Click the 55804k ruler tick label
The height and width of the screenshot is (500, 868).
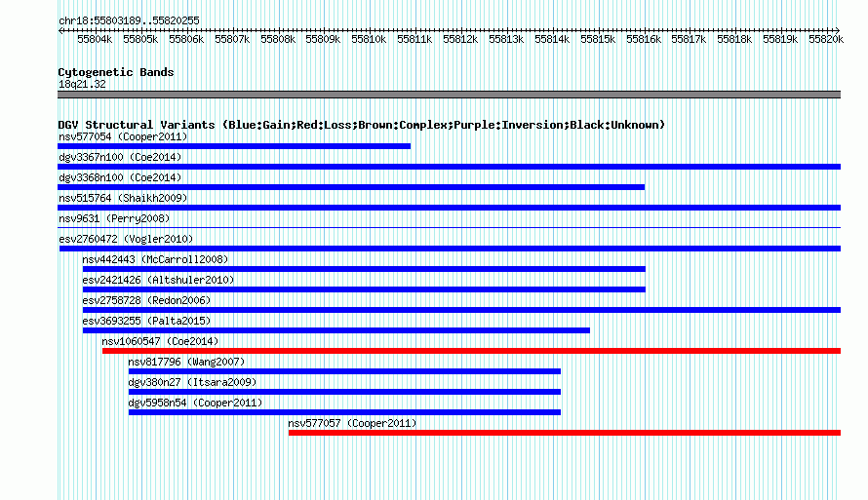tap(95, 39)
